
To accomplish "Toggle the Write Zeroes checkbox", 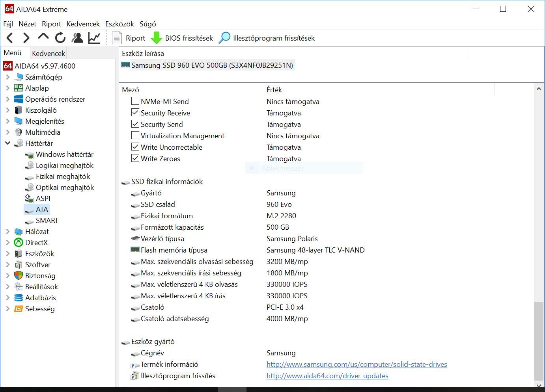I will pos(135,158).
